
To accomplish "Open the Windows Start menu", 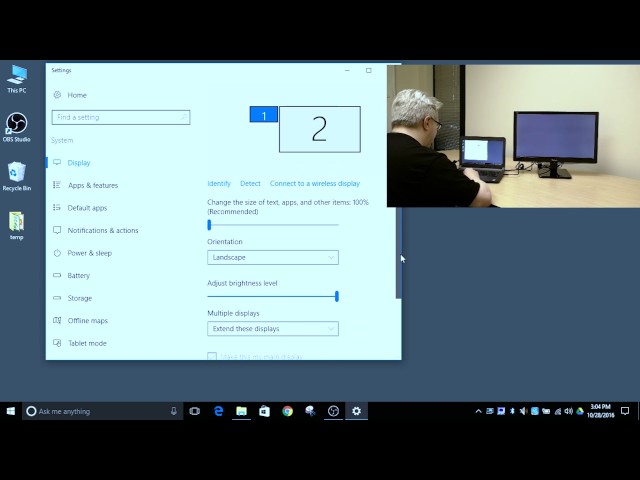I will 11,411.
